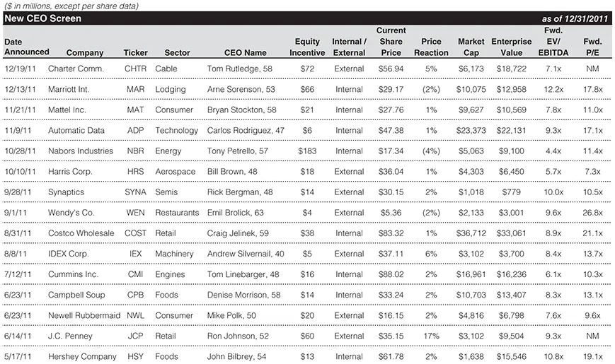Select the "Ticker" column header
615x364 pixels.
(x=136, y=53)
